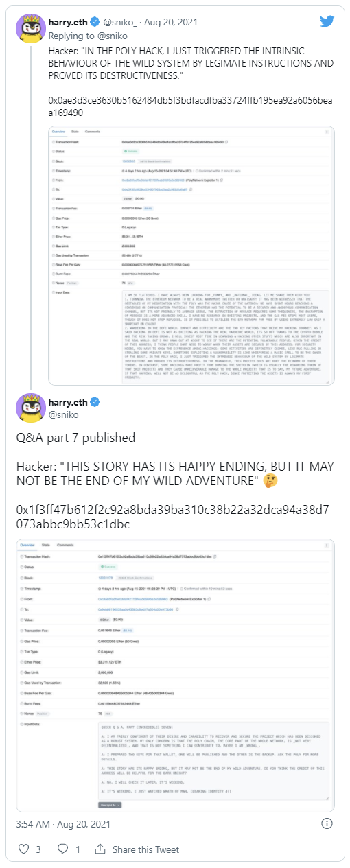Select the Overview tab in the second screenshot
This screenshot has height=868, width=350.
coord(28,546)
